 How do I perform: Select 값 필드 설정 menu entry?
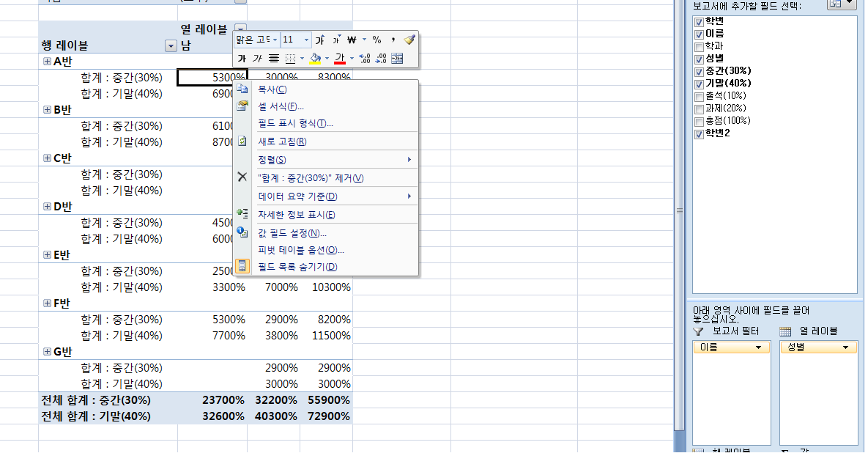(x=292, y=233)
